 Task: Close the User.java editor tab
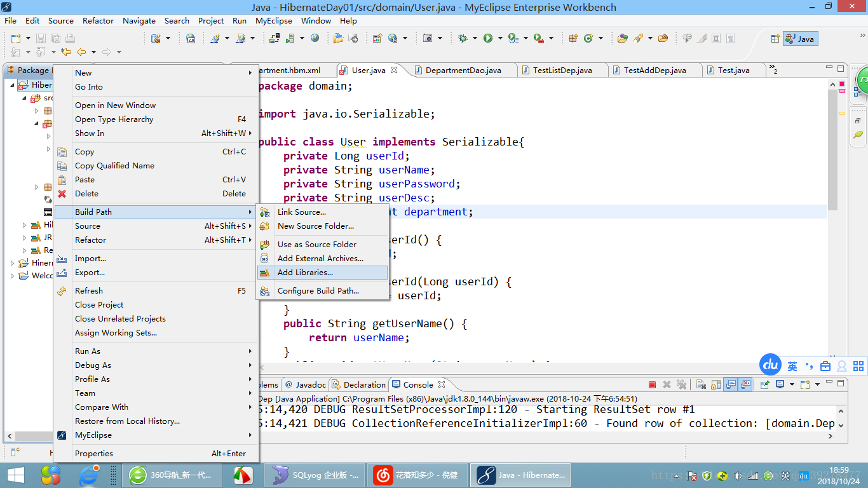[x=394, y=70]
